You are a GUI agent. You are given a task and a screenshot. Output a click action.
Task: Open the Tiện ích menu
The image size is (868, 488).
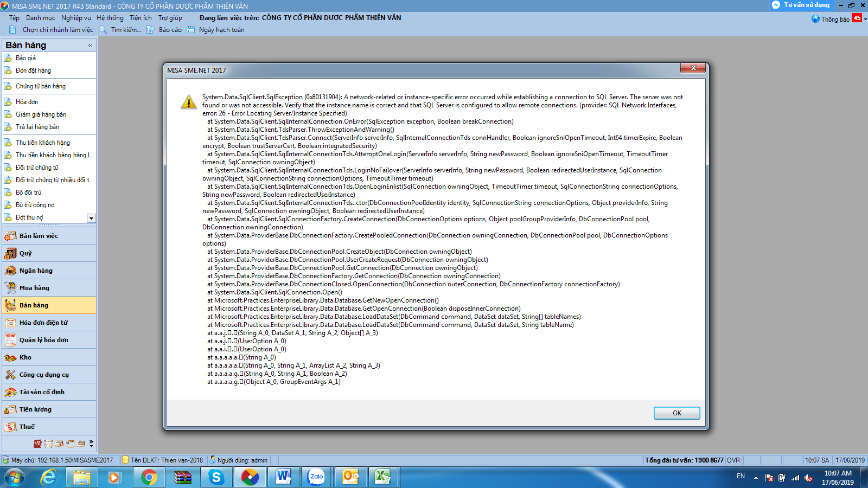[x=141, y=18]
